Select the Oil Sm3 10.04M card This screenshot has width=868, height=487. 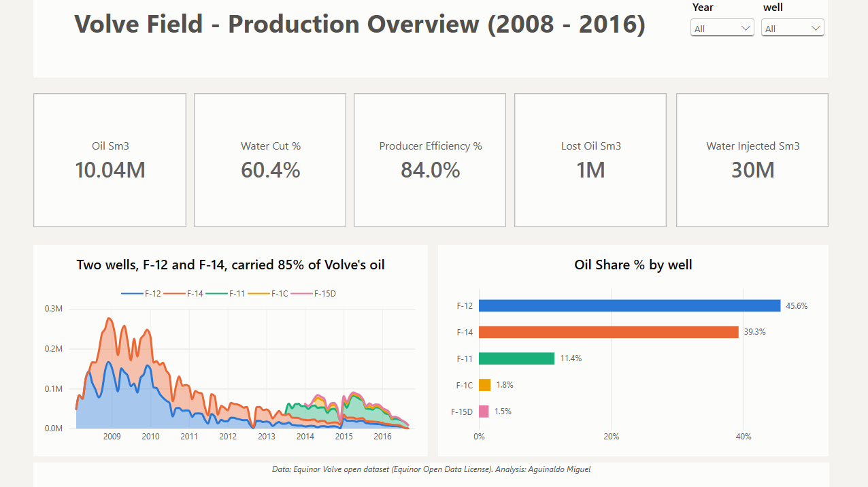click(110, 160)
